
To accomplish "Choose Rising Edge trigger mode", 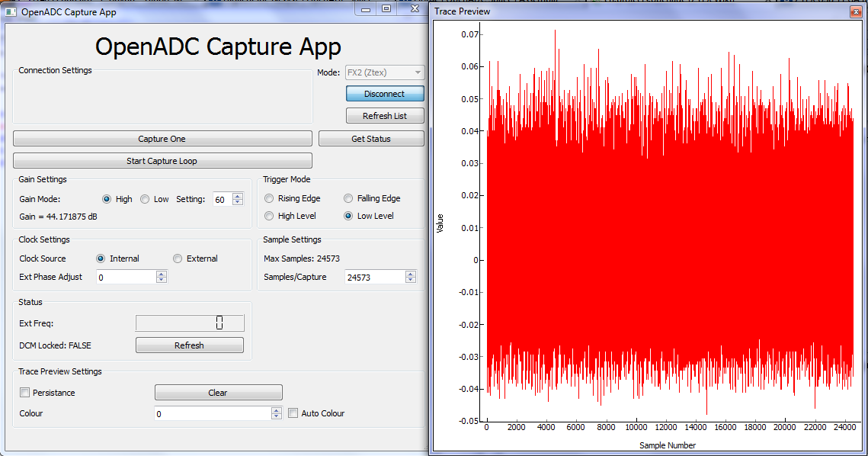I will [x=269, y=198].
